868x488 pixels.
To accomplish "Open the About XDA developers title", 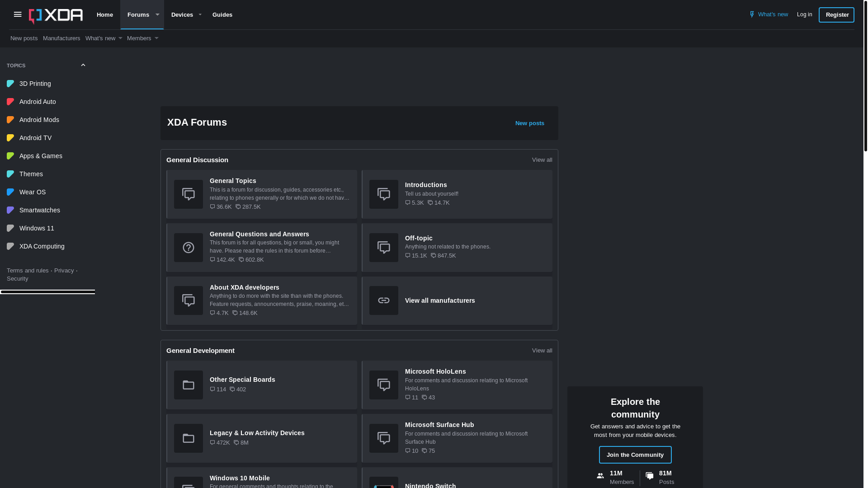I will [x=245, y=287].
